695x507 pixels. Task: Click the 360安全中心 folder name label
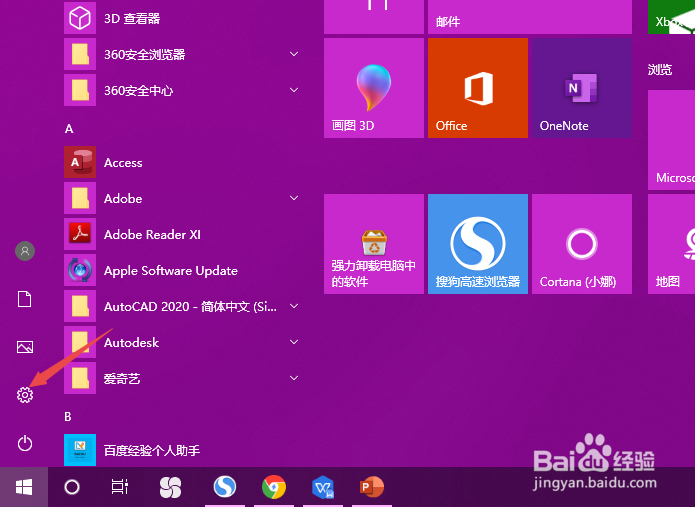point(138,90)
